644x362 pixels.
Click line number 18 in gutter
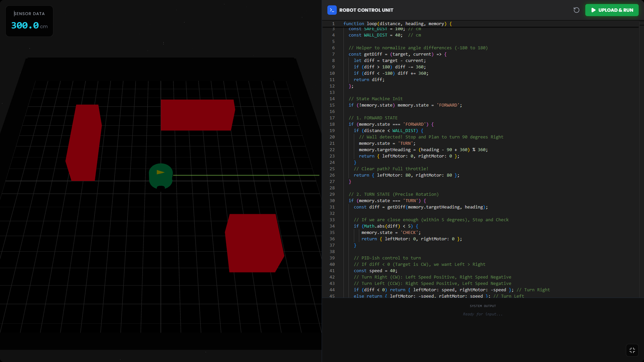(x=332, y=124)
